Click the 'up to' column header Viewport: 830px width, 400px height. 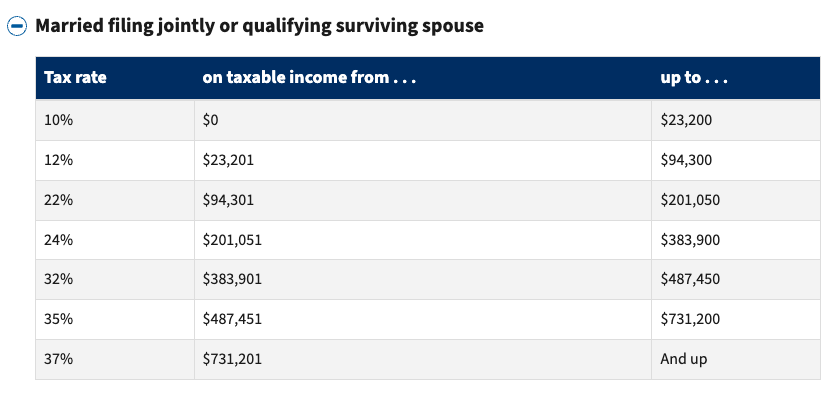click(694, 78)
